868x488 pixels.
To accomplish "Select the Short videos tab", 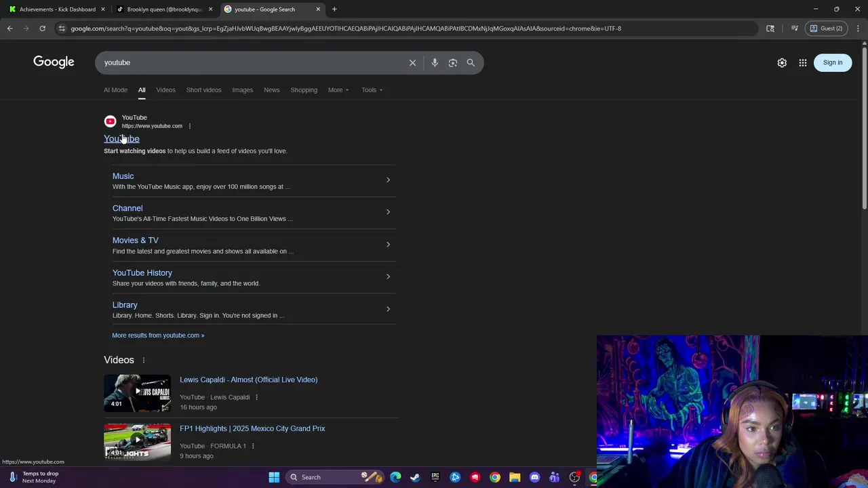I will (203, 90).
